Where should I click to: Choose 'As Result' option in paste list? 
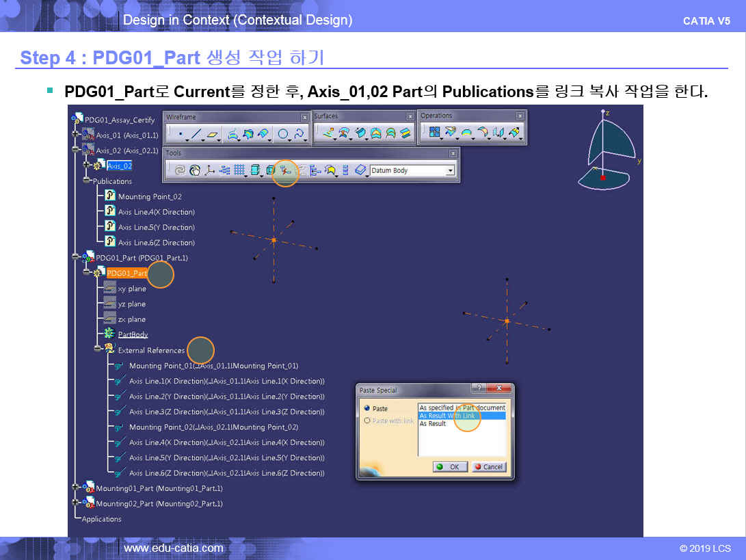433,424
